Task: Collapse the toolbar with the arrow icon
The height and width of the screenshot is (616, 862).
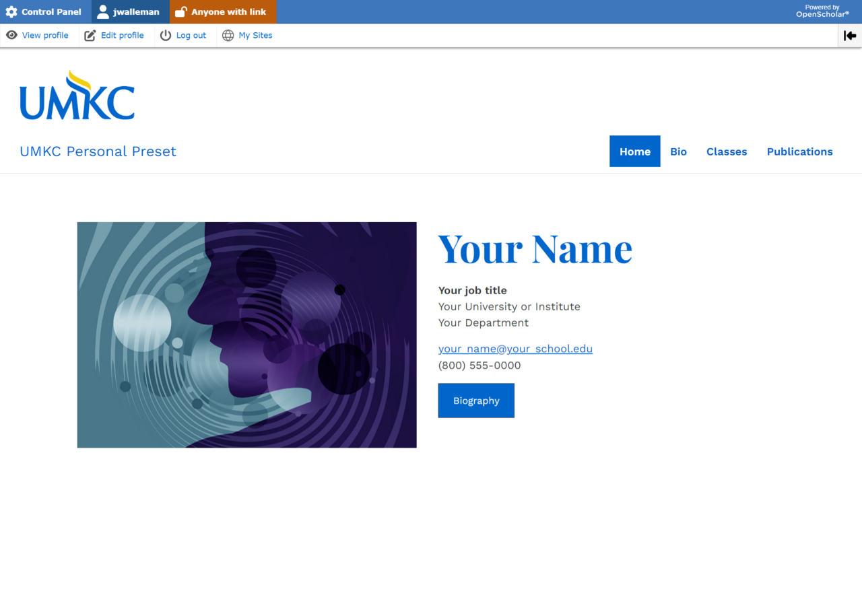Action: point(849,36)
